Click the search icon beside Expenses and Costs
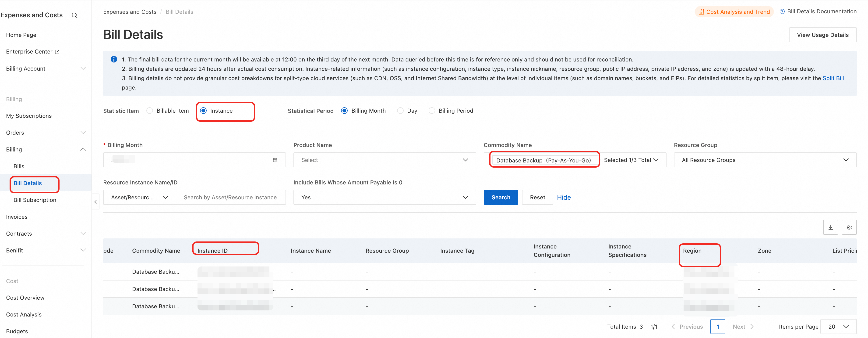 (x=74, y=15)
